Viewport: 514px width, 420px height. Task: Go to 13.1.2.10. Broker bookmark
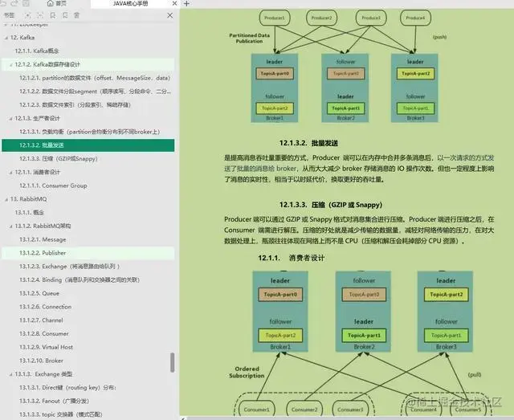point(41,361)
